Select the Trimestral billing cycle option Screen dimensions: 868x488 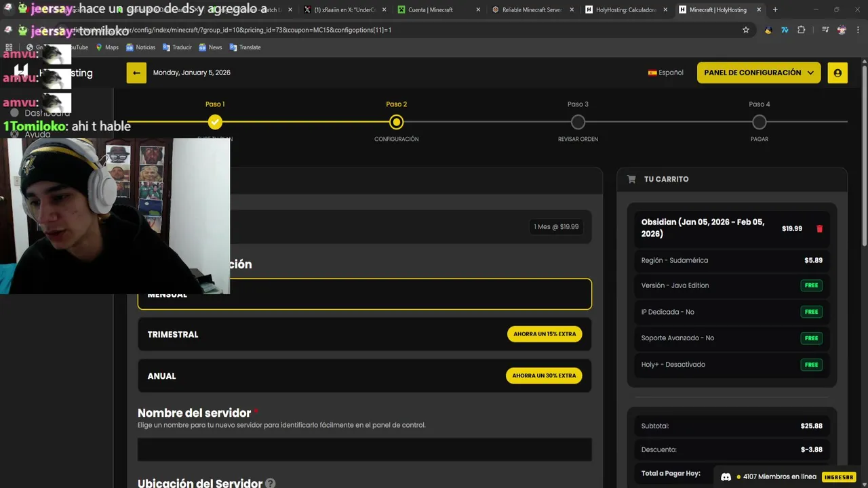[x=365, y=334]
